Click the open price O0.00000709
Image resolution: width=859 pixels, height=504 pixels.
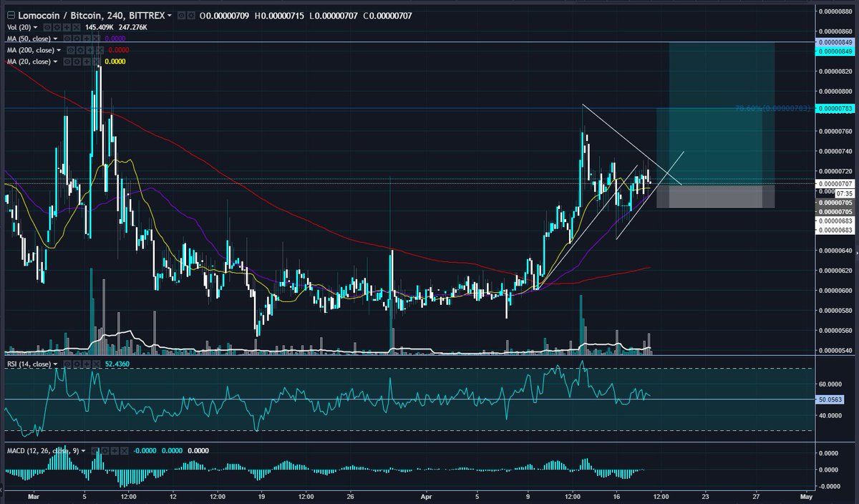pos(224,16)
